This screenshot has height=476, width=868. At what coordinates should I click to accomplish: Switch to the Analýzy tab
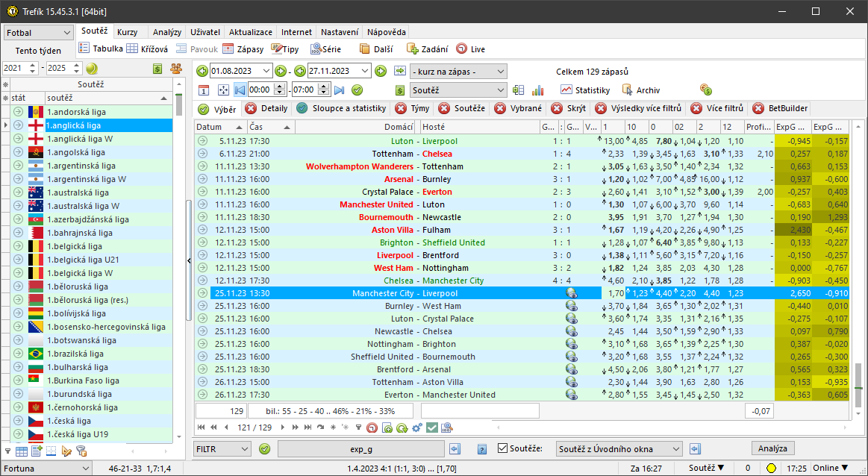(167, 32)
